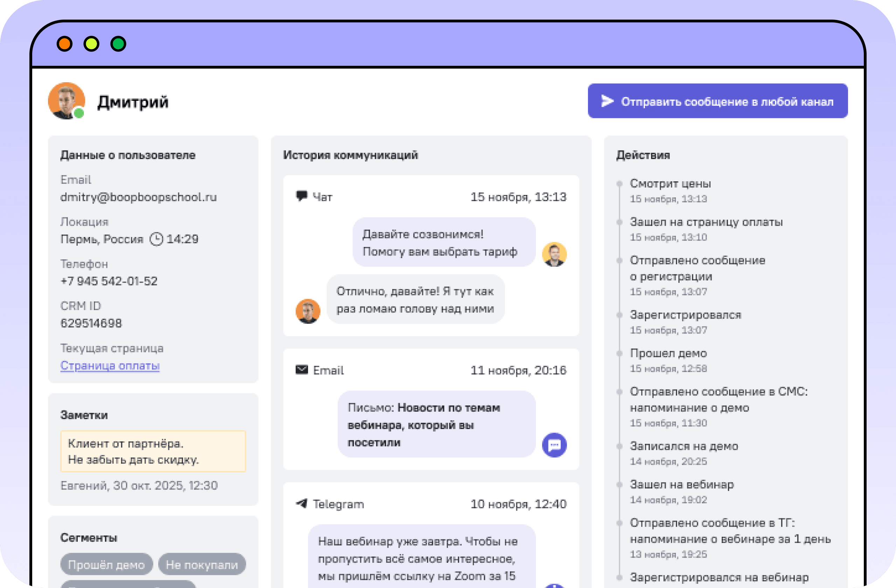Click the green window control dot
896x588 pixels.
pos(118,44)
